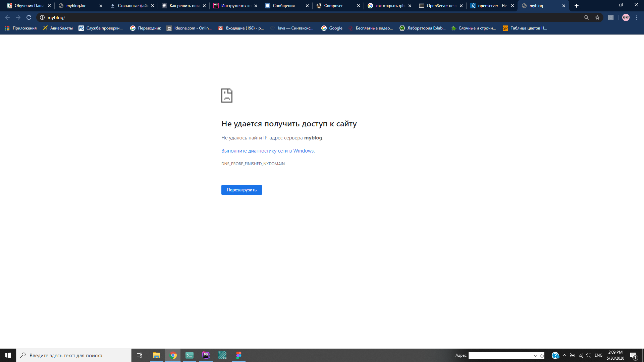Viewport: 644px width, 362px height.
Task: Click the reload page icon
Action: pos(29,17)
